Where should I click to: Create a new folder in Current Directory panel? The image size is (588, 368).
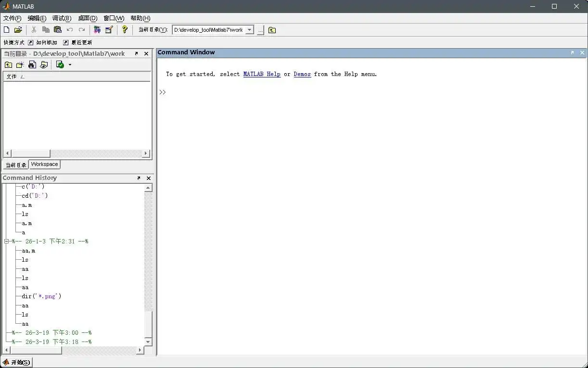pyautogui.click(x=20, y=64)
